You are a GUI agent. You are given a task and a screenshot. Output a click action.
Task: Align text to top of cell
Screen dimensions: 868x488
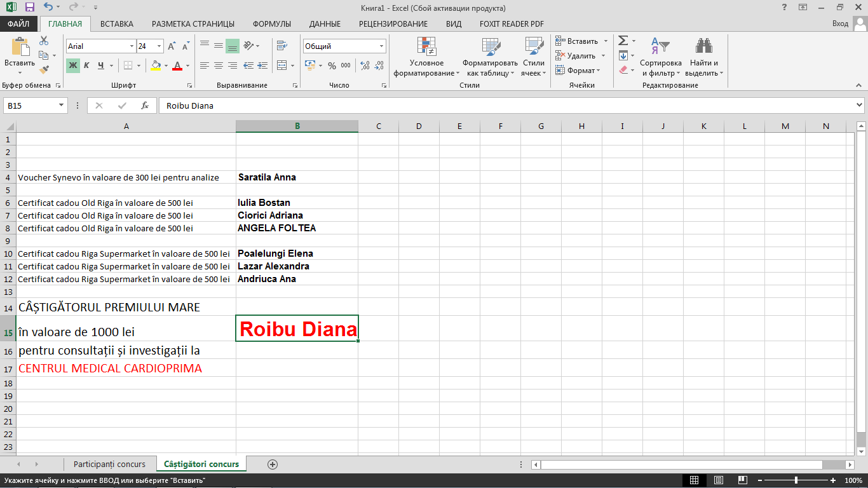[x=204, y=46]
